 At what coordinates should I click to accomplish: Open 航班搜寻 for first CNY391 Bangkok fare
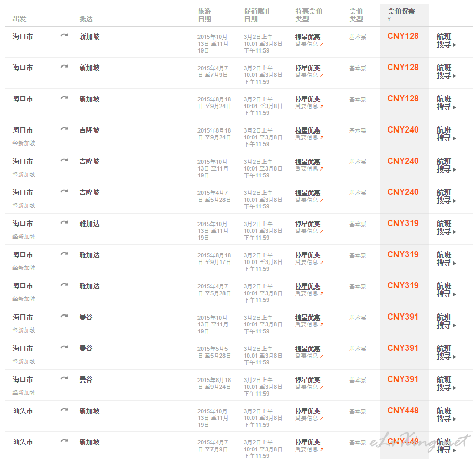(x=446, y=321)
